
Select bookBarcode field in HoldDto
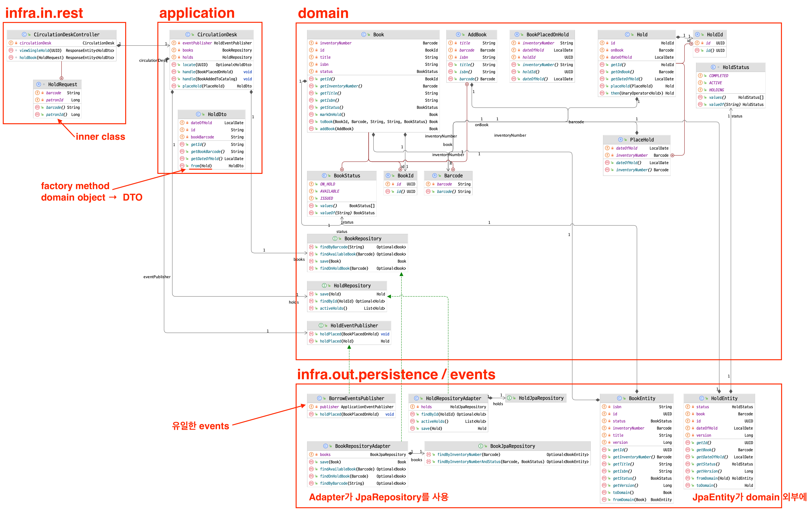pos(211,137)
